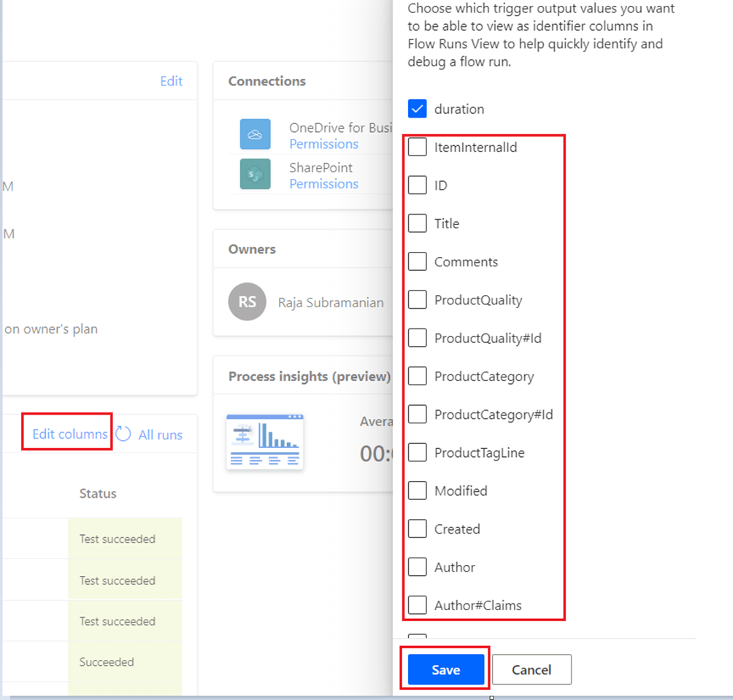This screenshot has width=733, height=700.
Task: Click the SharePoint connection icon
Action: coord(255,174)
